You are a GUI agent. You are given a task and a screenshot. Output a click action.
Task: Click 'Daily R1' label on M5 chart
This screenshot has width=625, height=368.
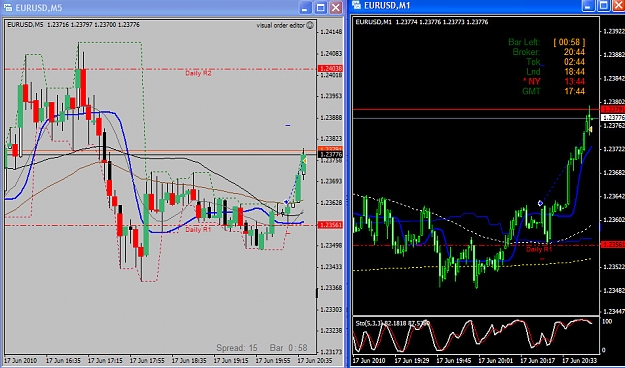click(x=198, y=230)
